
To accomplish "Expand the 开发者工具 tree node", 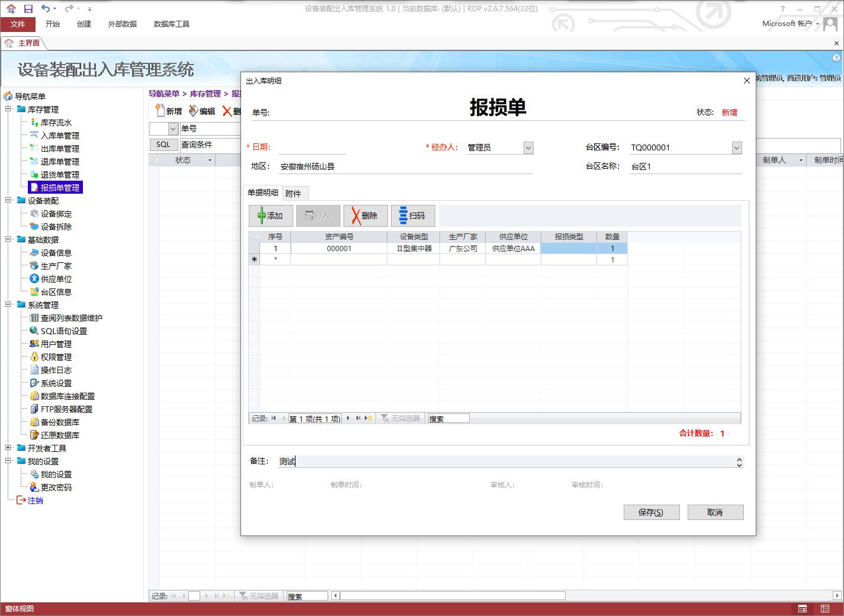I will [x=8, y=448].
